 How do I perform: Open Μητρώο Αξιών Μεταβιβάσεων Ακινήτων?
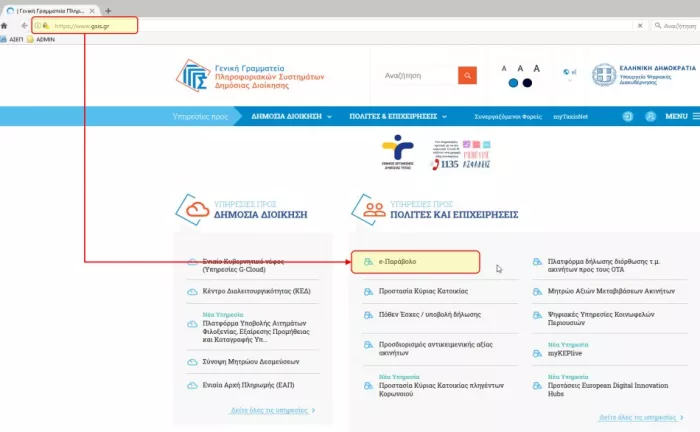pos(611,291)
